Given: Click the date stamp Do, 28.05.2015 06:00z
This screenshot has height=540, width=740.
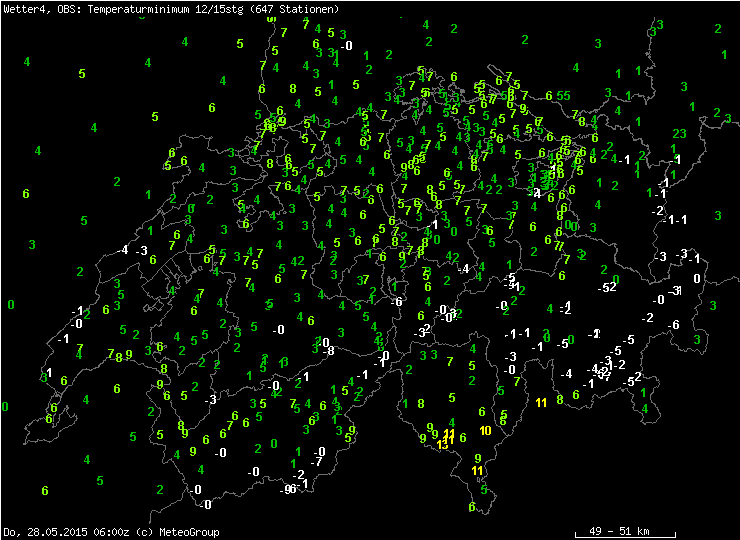Looking at the screenshot, I should coord(65,532).
